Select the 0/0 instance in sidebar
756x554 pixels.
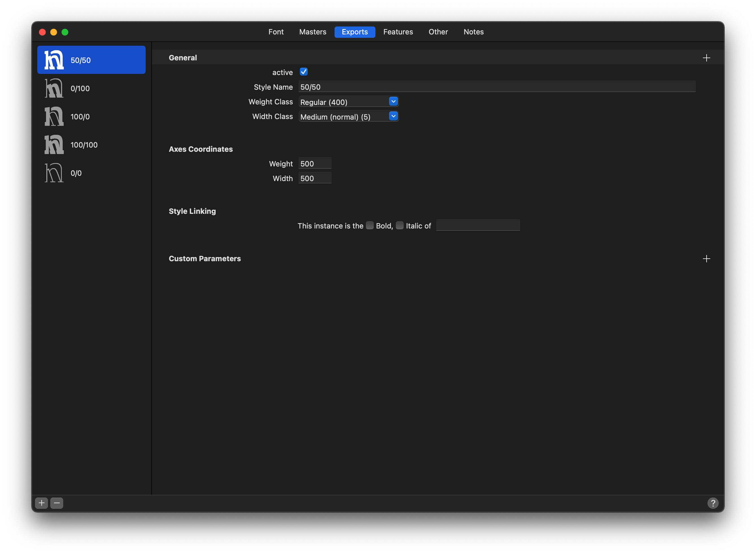[91, 173]
